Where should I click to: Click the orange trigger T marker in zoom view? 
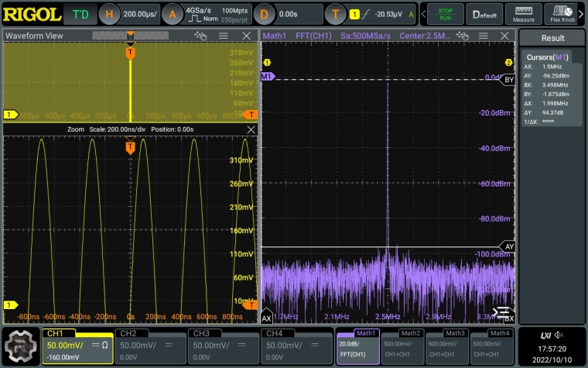click(130, 147)
